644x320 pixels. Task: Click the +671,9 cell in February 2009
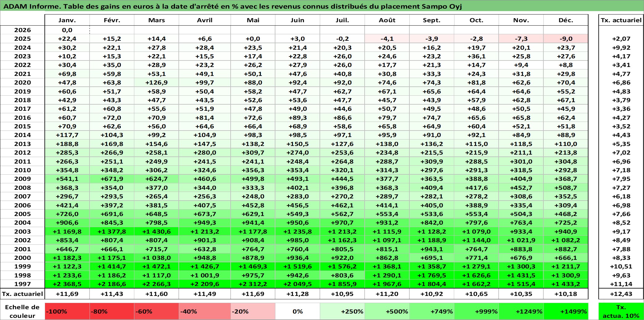click(x=112, y=179)
